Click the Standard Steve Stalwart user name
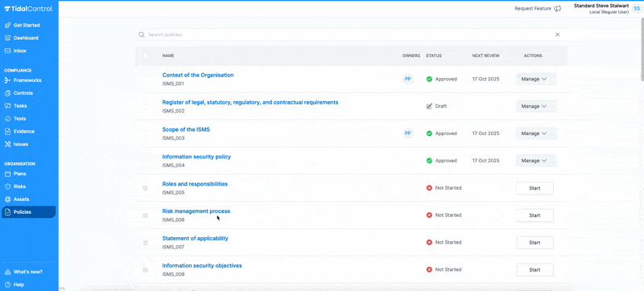The width and height of the screenshot is (644, 291). pos(601,6)
